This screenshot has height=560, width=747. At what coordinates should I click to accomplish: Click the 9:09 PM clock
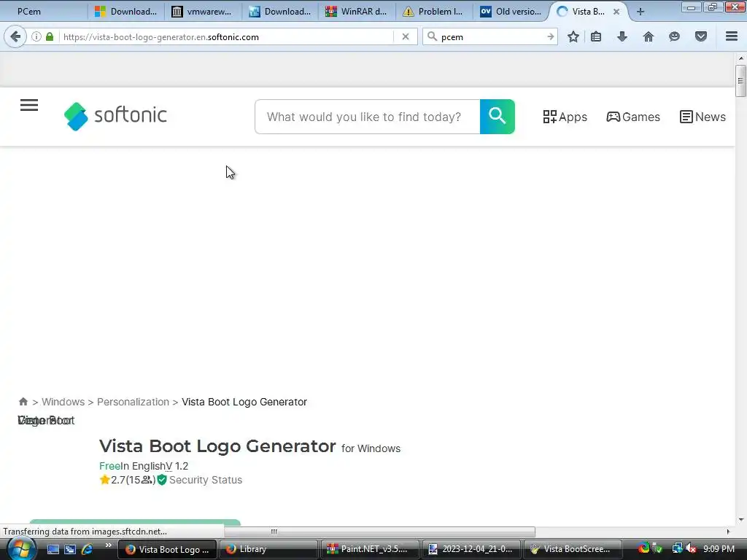[x=719, y=549]
